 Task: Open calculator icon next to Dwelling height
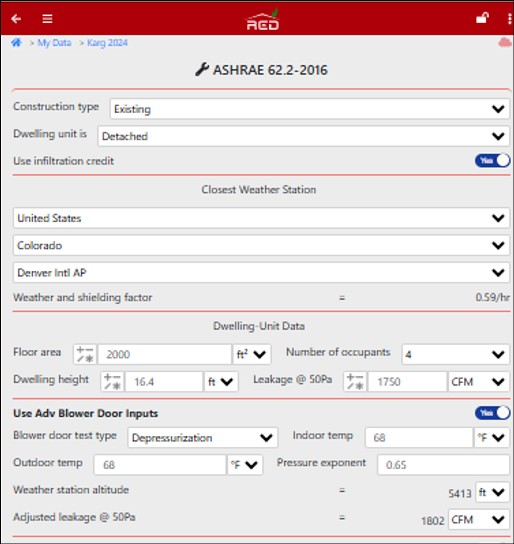pyautogui.click(x=112, y=382)
